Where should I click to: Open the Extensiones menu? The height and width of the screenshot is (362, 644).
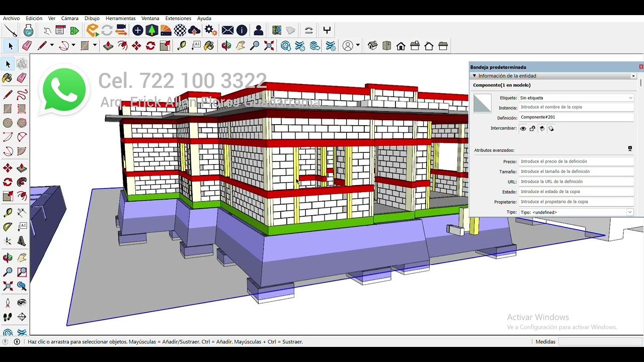click(x=178, y=18)
